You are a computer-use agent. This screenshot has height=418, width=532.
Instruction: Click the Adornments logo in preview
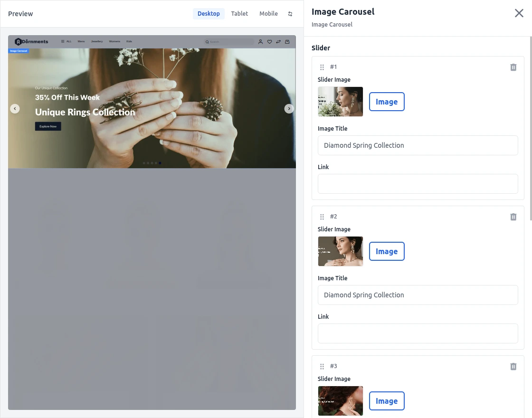coord(31,41)
